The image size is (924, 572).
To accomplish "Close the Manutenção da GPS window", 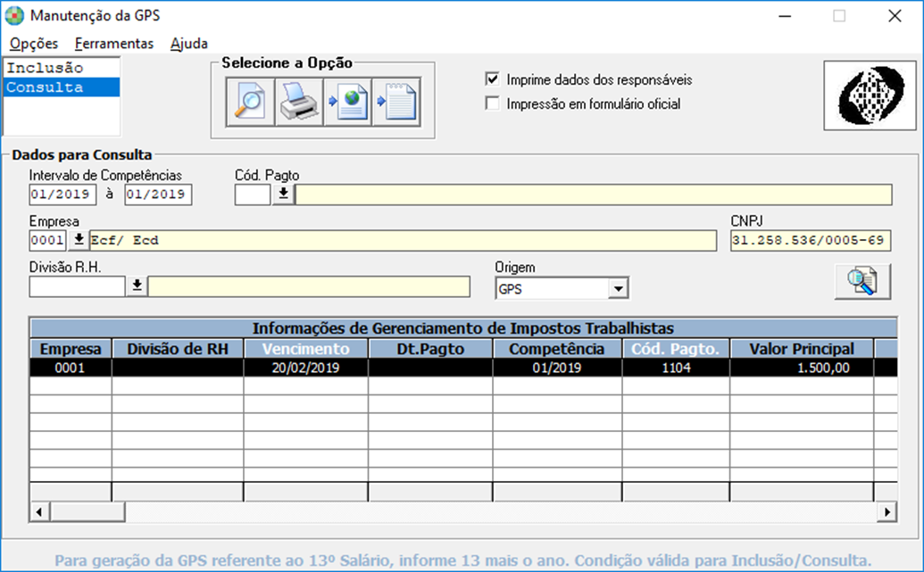I will [x=895, y=16].
